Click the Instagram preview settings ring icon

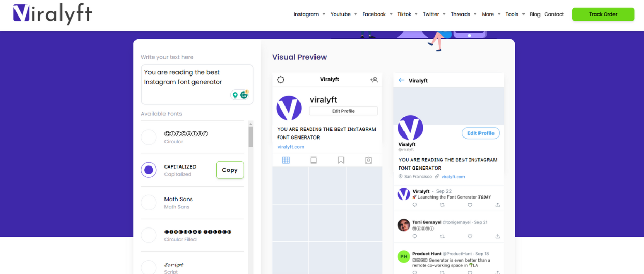281,80
